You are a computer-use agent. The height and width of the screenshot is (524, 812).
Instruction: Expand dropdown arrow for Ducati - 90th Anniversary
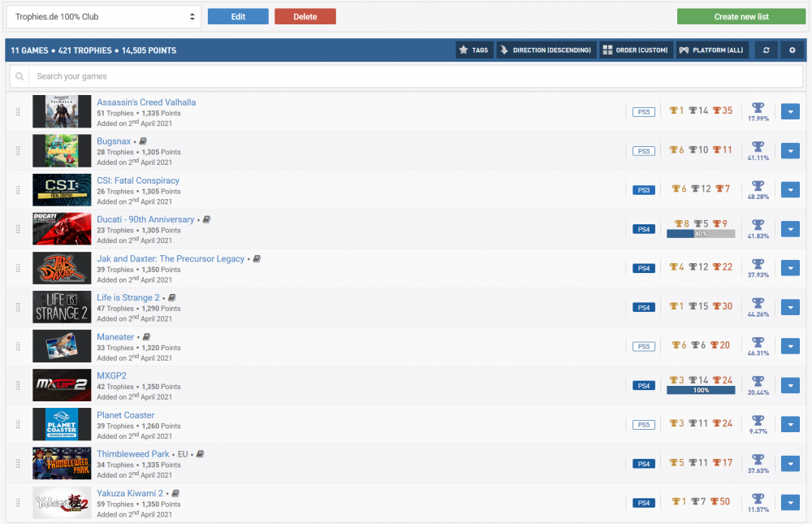[x=790, y=229]
